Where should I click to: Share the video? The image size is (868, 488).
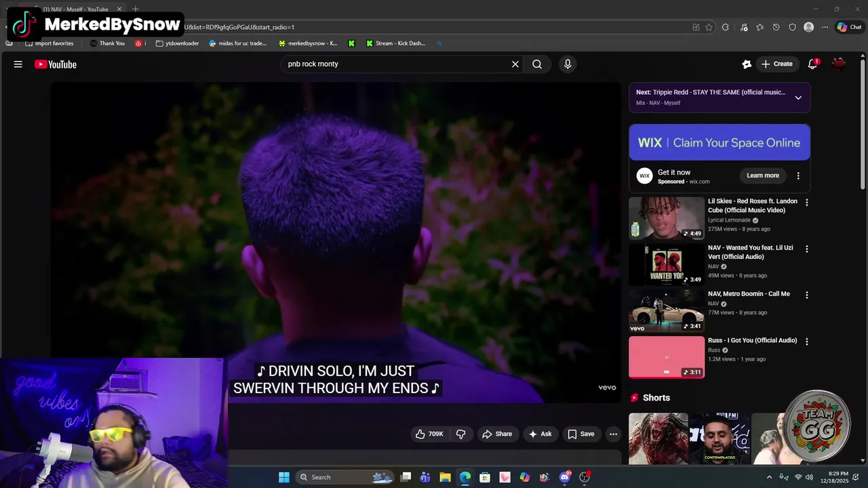(x=497, y=434)
